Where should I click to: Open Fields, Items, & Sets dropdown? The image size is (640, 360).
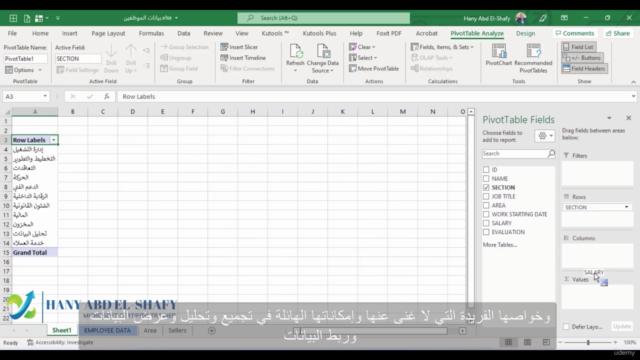pos(472,47)
